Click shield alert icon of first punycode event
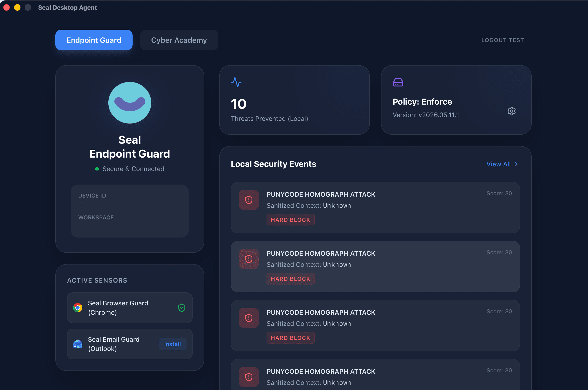Screen dimensions: 588x390 coord(249,200)
